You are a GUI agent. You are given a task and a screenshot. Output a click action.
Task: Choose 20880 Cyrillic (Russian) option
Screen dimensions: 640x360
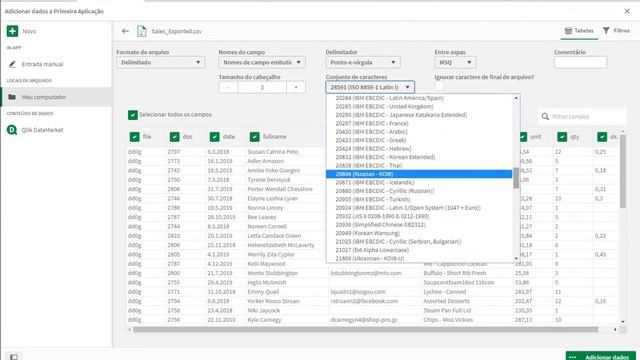[419, 191]
